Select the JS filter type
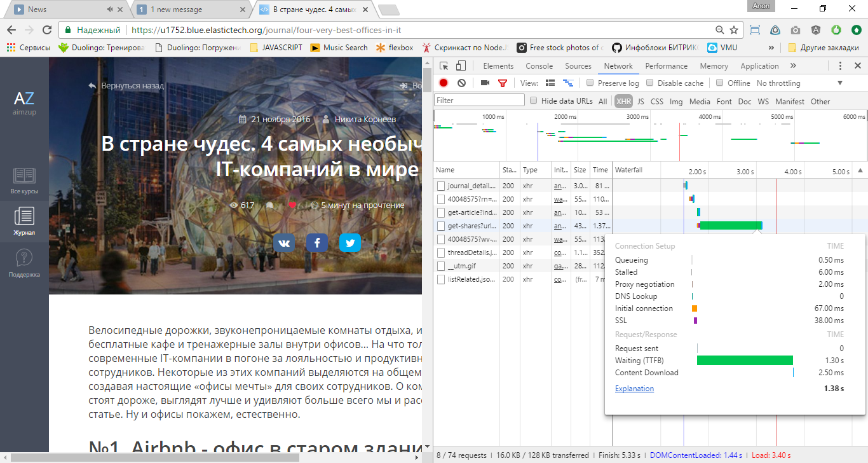This screenshot has height=463, width=868. tap(641, 101)
